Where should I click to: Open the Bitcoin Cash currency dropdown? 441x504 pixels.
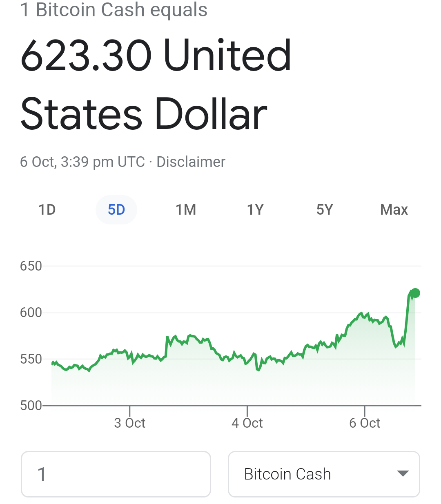tap(324, 474)
